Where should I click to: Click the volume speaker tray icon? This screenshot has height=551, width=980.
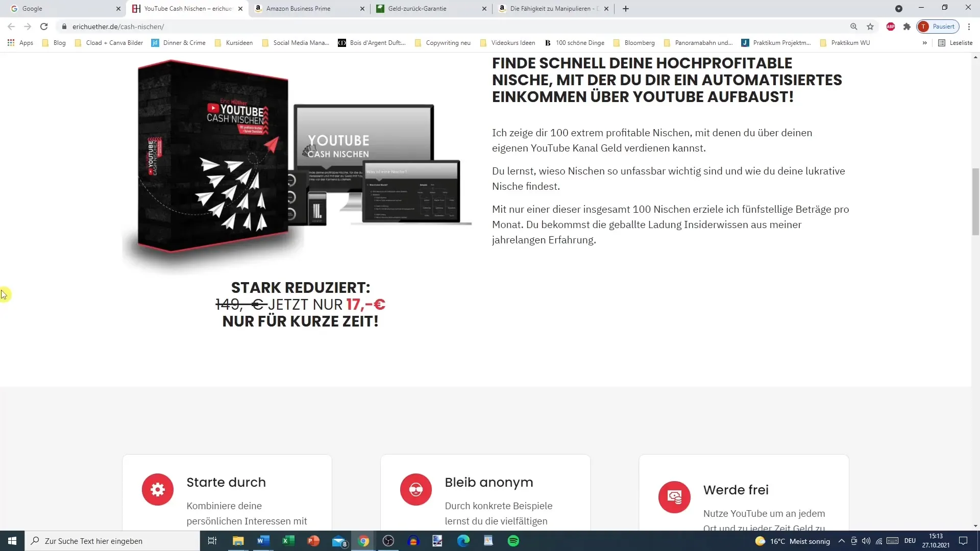coord(866,541)
